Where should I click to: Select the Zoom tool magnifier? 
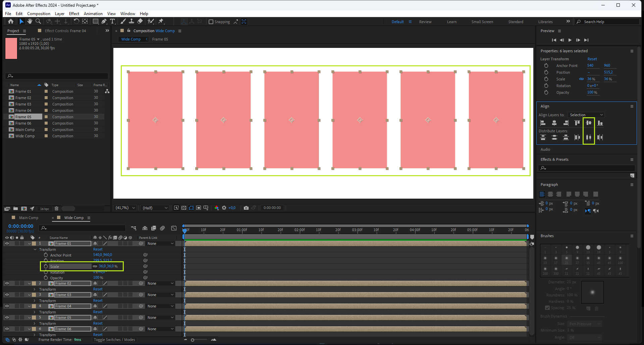pos(38,21)
